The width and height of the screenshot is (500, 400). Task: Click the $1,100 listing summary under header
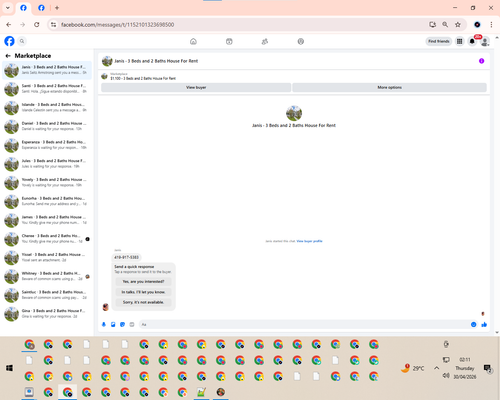pos(143,78)
